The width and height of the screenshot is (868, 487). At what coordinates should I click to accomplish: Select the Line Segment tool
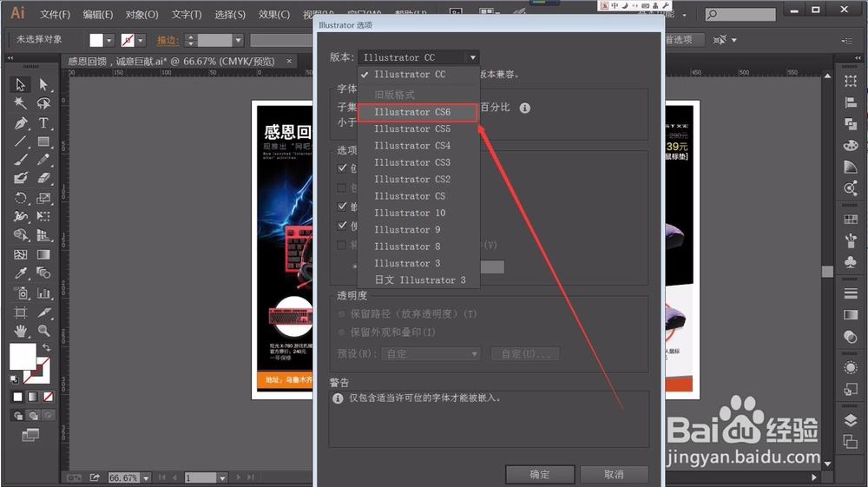click(x=20, y=141)
